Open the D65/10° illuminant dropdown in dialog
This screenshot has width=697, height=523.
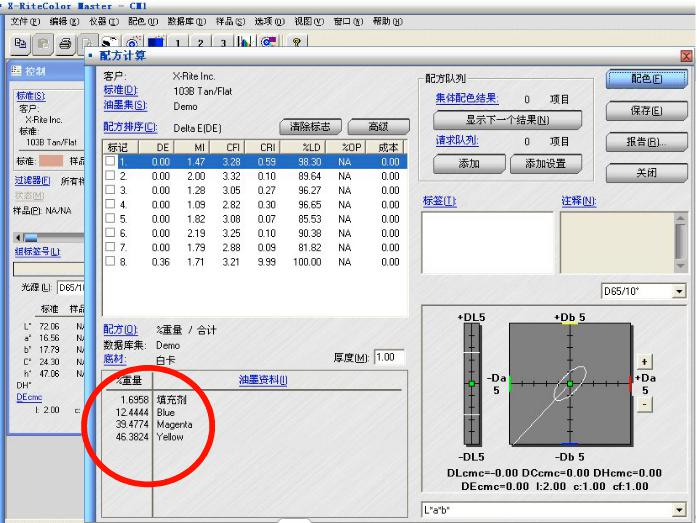click(679, 291)
